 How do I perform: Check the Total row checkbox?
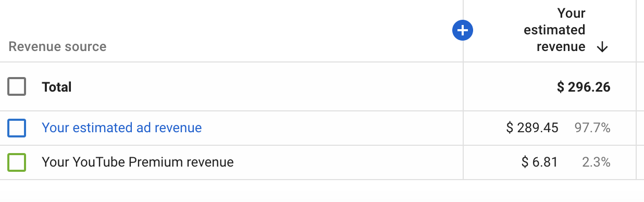tap(17, 86)
